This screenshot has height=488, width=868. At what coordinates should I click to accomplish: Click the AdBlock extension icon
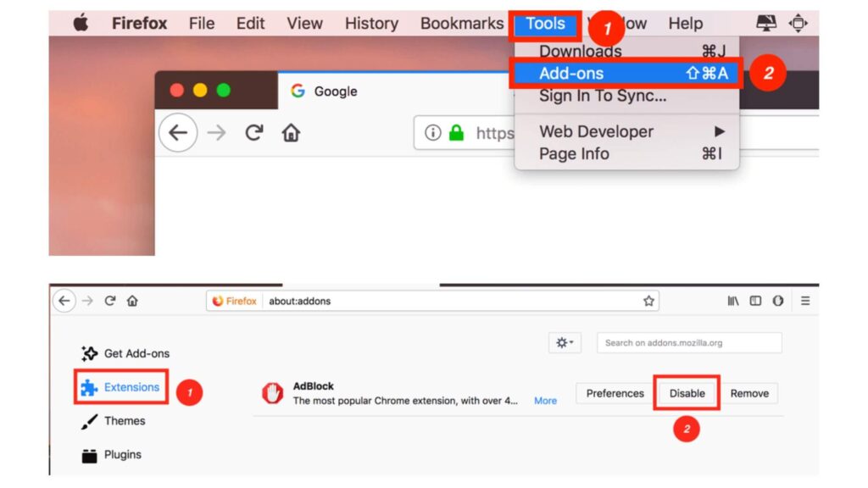pos(271,391)
